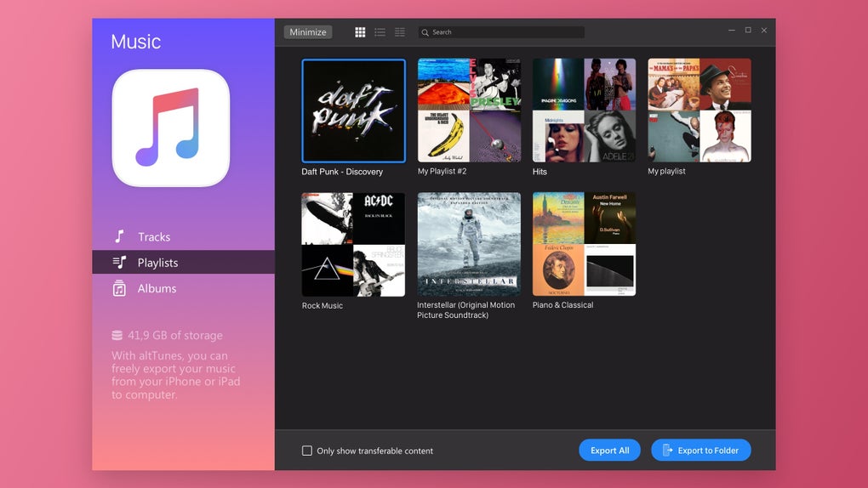Open the Albums section
The height and width of the screenshot is (488, 868).
(x=183, y=288)
